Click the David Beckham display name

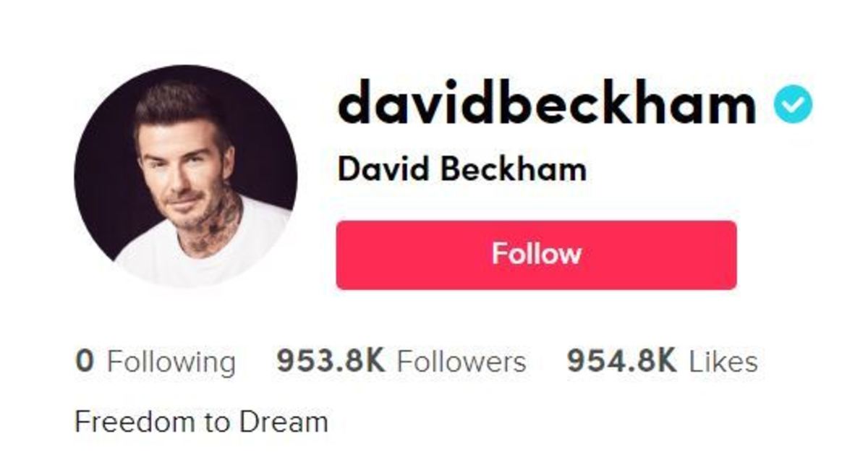pos(462,170)
